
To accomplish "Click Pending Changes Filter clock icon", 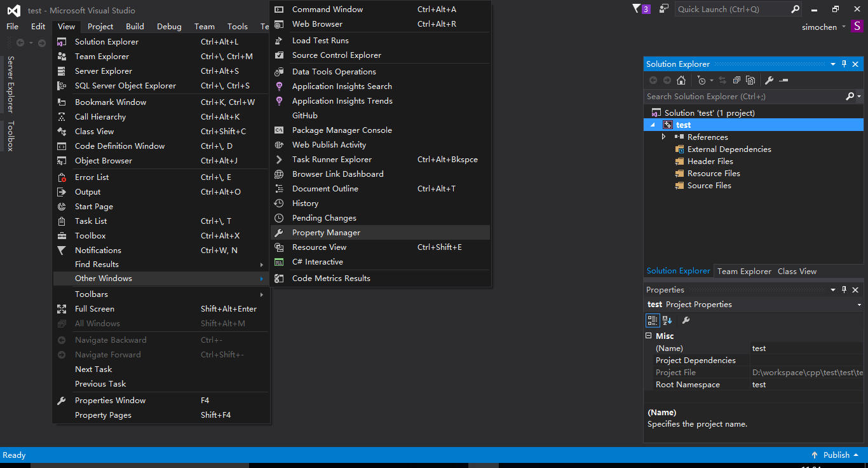I will [702, 80].
